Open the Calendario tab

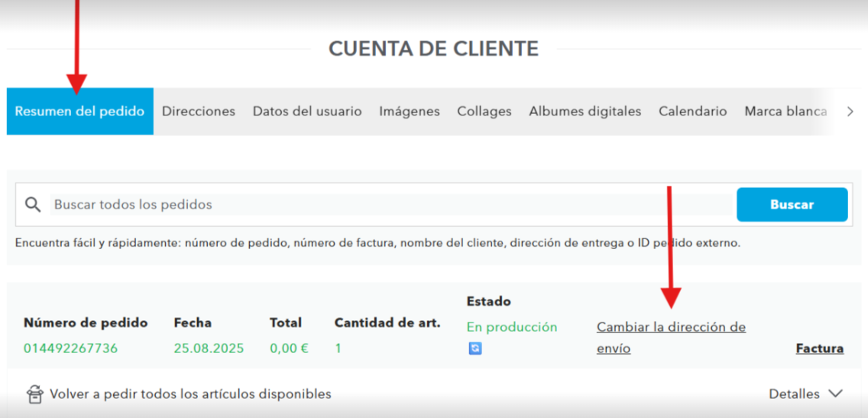pos(693,112)
